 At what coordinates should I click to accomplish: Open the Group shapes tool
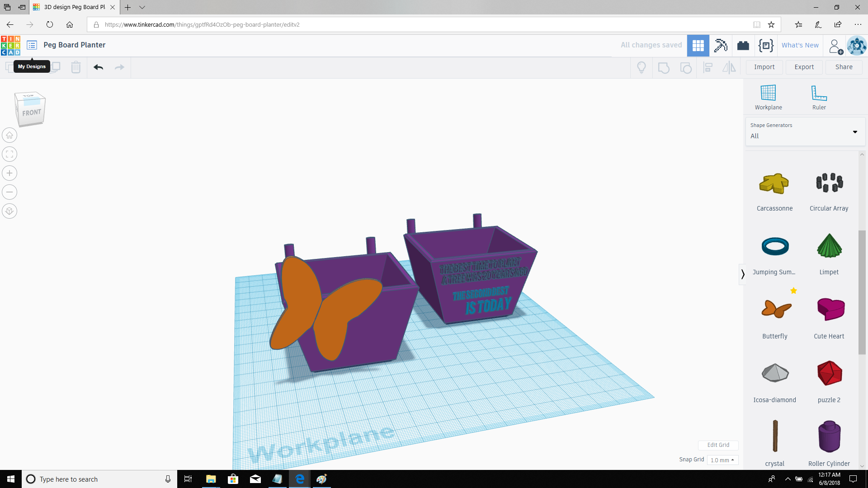pyautogui.click(x=663, y=67)
